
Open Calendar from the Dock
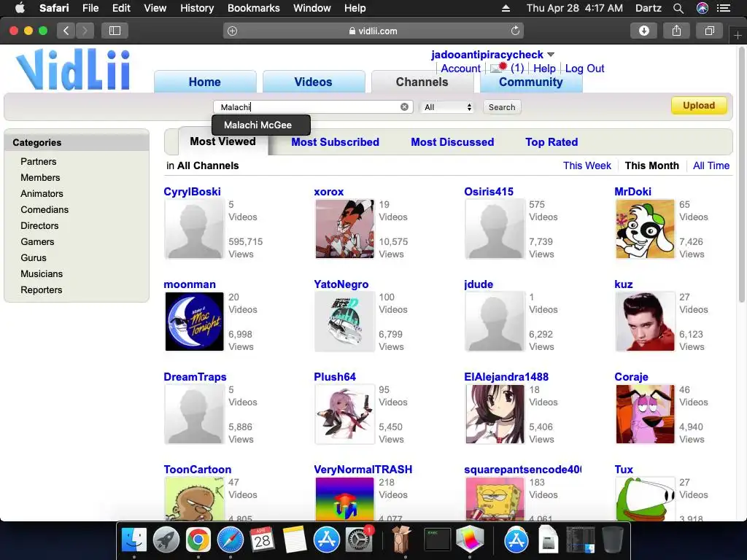(x=262, y=540)
